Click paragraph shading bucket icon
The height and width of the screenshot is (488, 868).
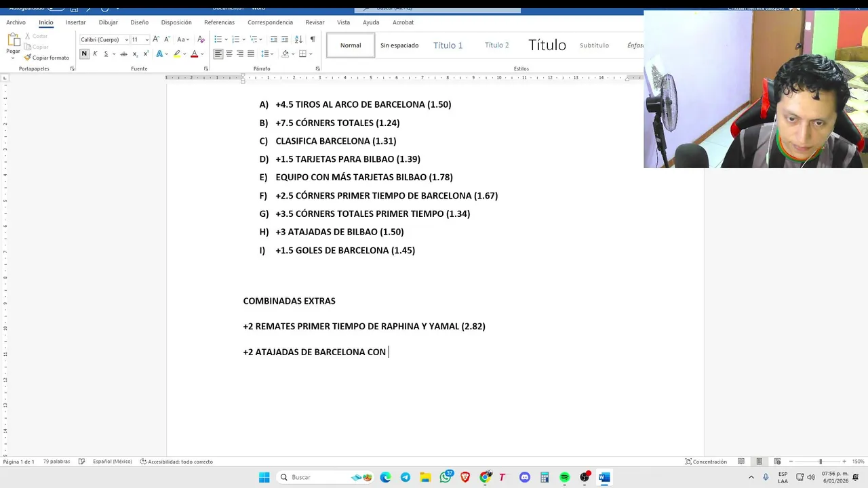(285, 54)
